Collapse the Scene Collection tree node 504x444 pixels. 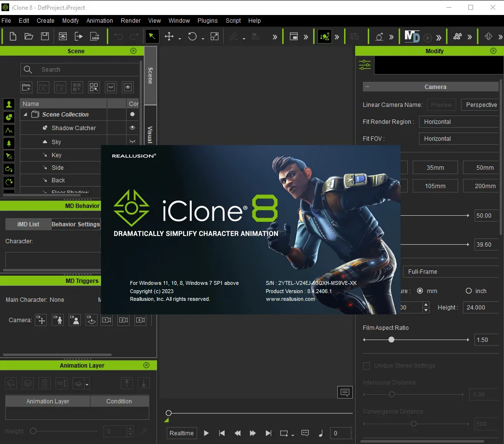tap(26, 115)
